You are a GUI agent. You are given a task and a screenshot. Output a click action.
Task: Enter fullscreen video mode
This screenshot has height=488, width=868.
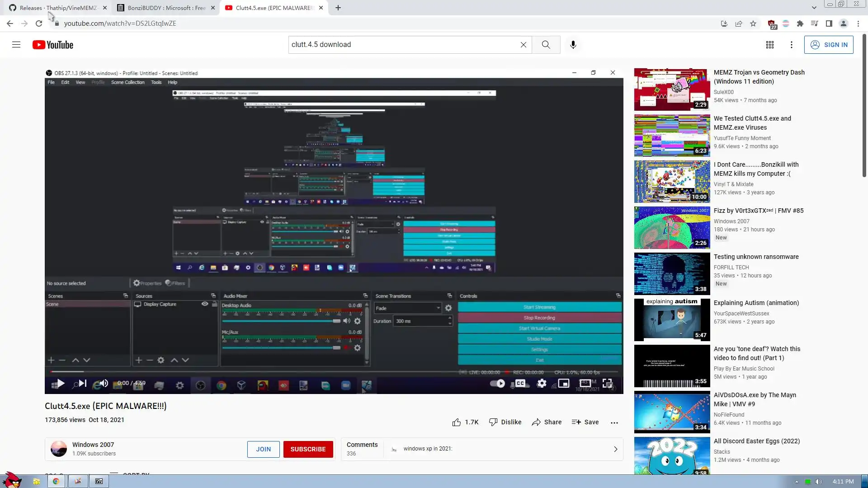[x=608, y=384]
